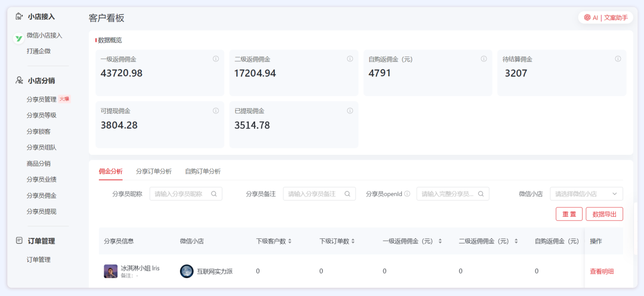Sort by 一级返佣佣金 column arrows

point(440,241)
